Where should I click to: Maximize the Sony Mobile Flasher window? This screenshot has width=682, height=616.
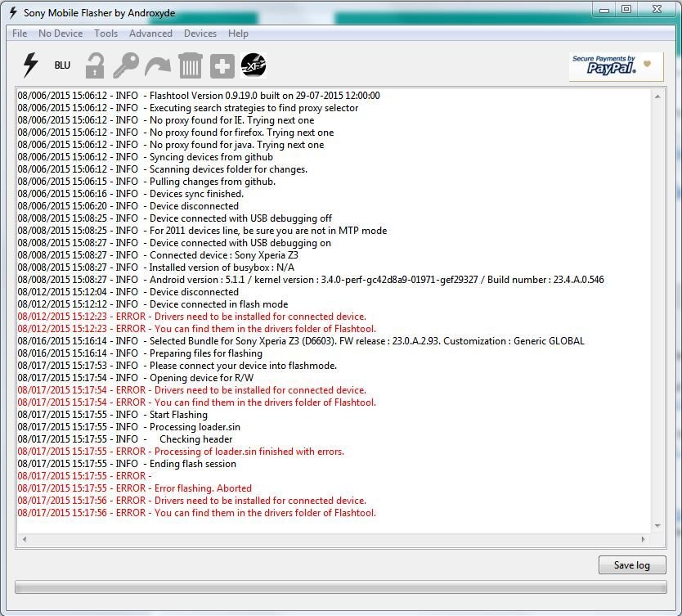click(626, 10)
